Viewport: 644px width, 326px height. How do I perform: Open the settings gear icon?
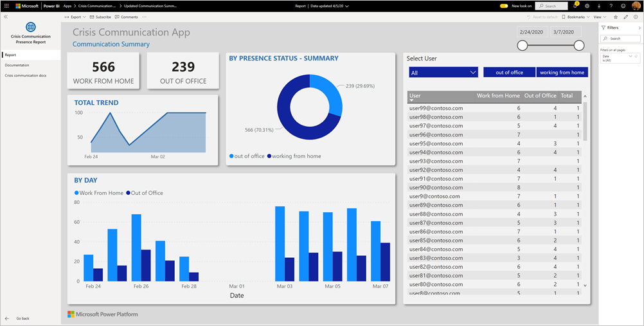(587, 6)
